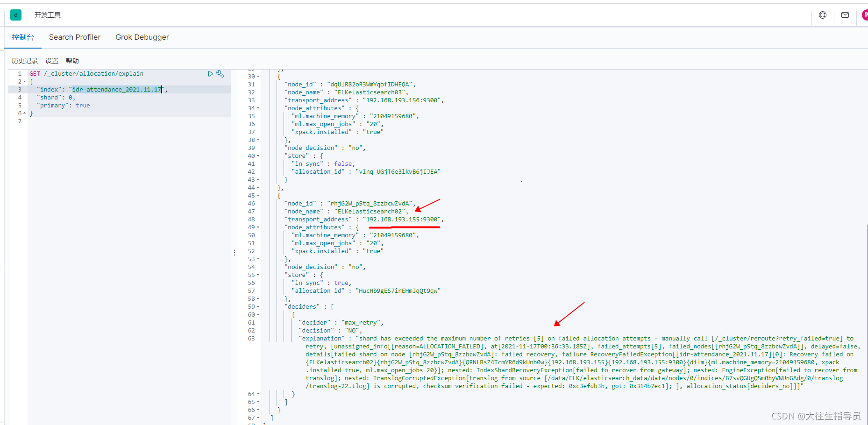This screenshot has height=425, width=868.
Task: Run the request with the play icon
Action: pos(210,74)
